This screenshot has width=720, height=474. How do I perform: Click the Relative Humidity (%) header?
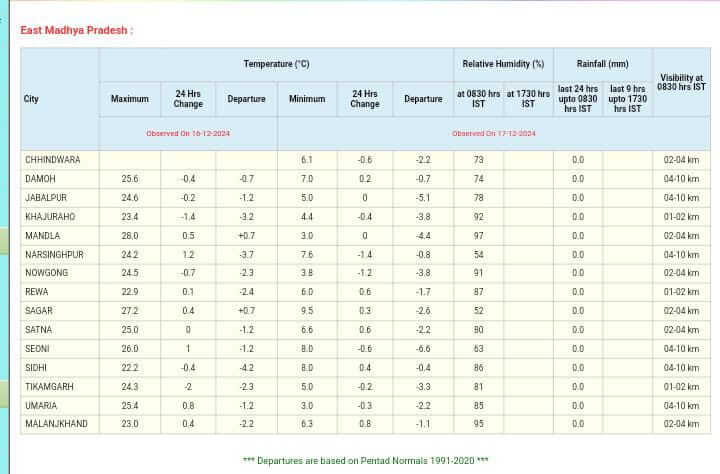click(503, 64)
